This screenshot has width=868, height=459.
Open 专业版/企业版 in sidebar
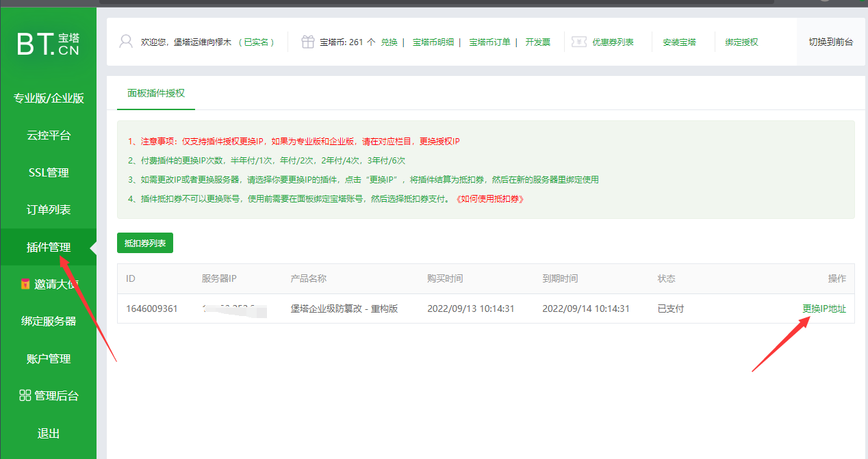pos(49,98)
